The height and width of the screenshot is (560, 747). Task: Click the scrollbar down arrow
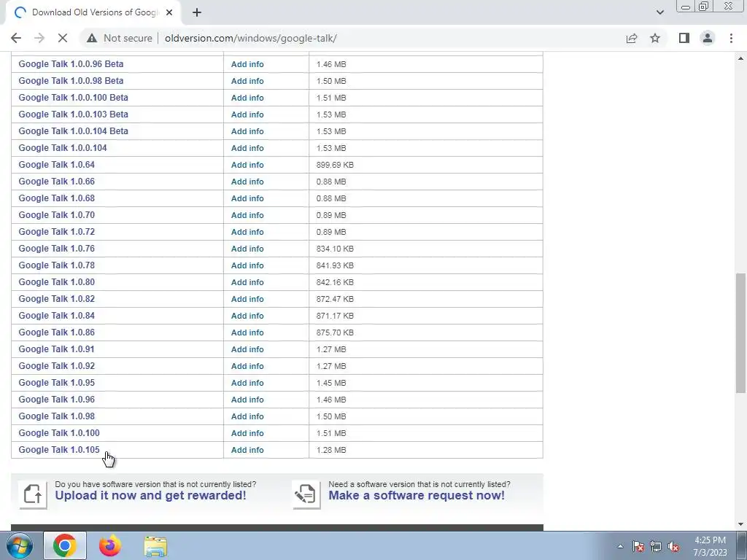click(x=741, y=524)
